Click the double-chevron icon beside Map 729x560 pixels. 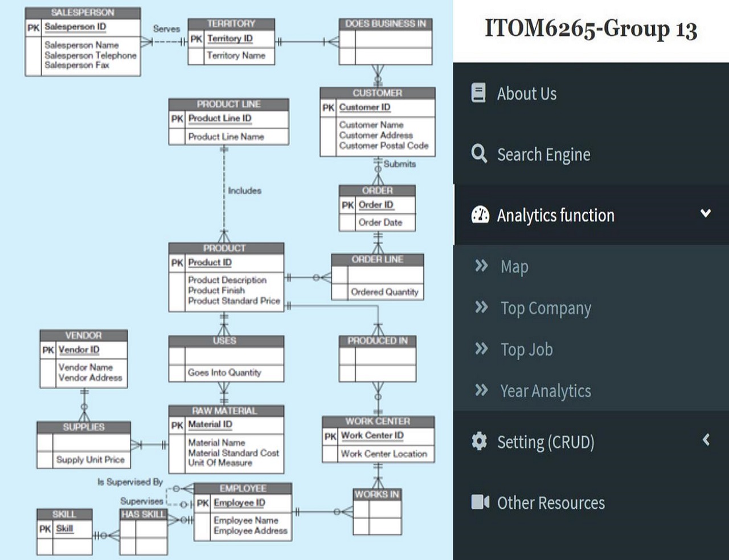pos(482,266)
